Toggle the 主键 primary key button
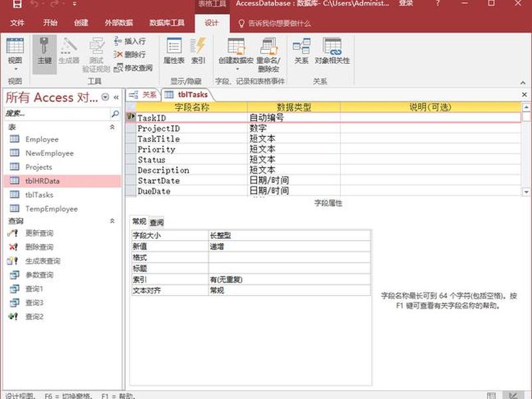Screen dimensions: 532x399 point(45,54)
